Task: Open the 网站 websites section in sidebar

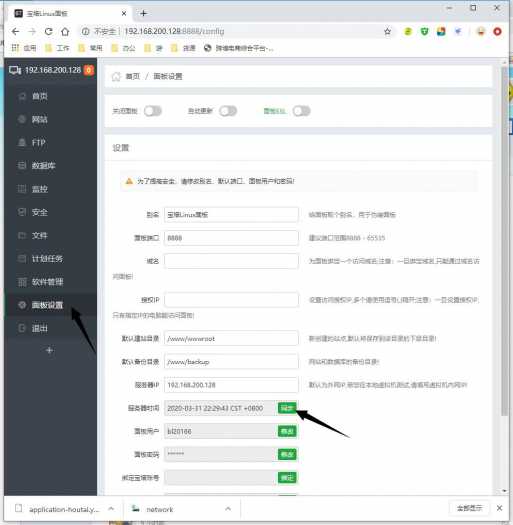Action: coord(51,120)
